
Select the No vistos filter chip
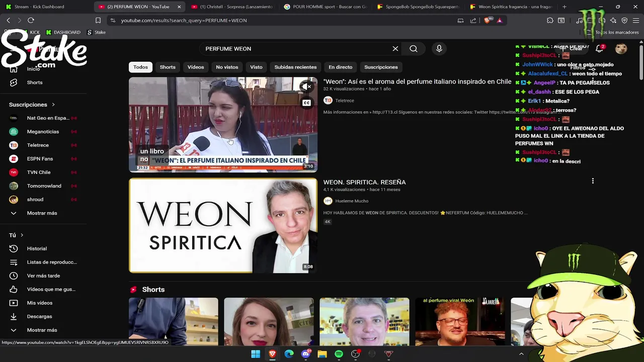click(x=227, y=67)
